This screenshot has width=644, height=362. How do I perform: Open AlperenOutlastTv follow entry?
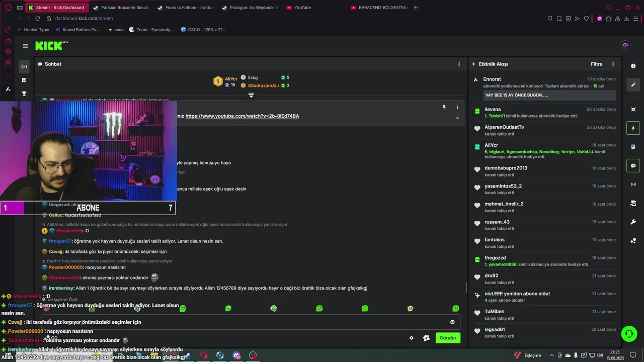(x=544, y=131)
